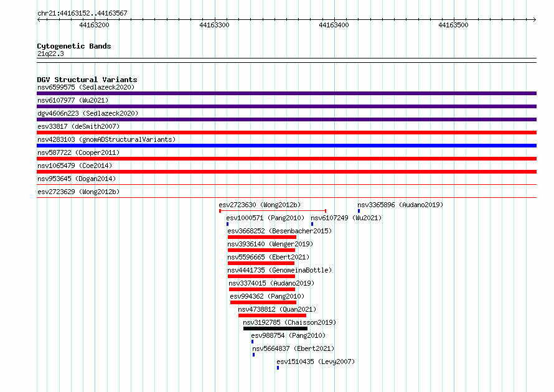Image resolution: width=554 pixels, height=392 pixels.
Task: Open nsv5664837 (Ebert2021) label
Action: 293,348
